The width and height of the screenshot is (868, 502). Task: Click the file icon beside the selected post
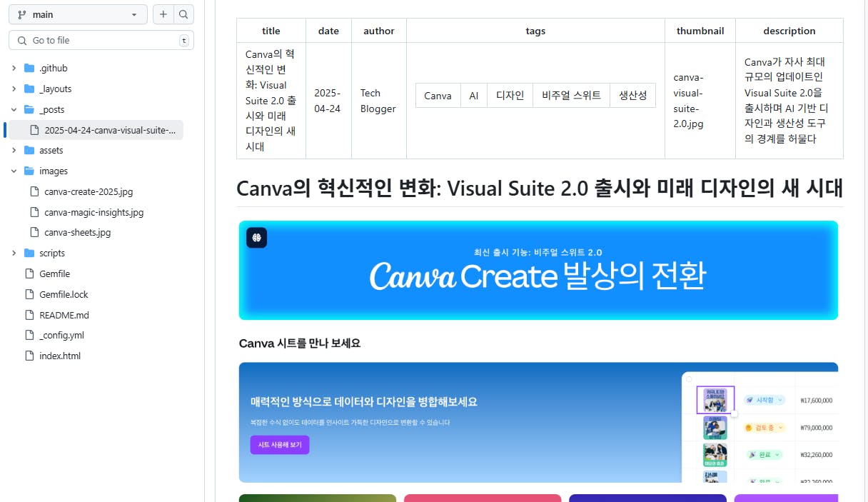click(34, 130)
